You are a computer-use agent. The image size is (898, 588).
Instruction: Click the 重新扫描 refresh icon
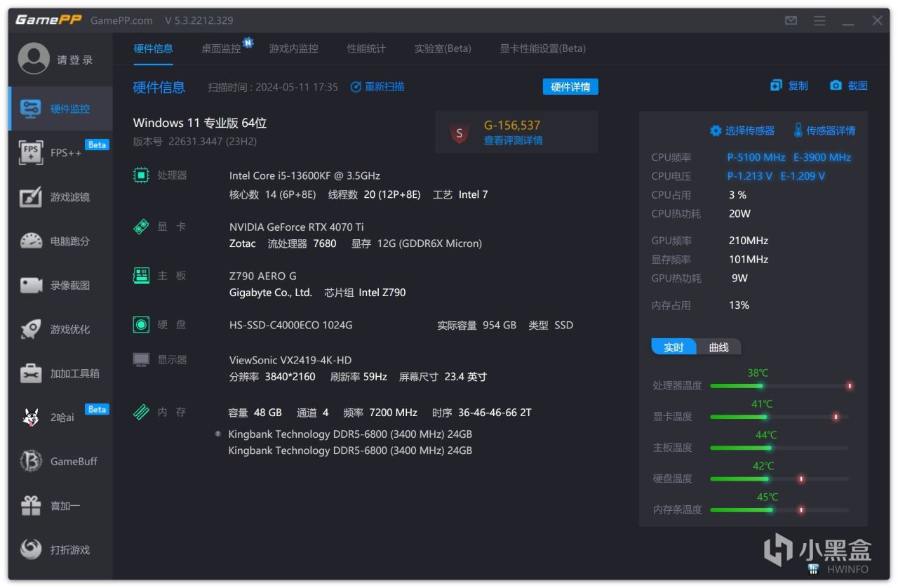coord(356,87)
